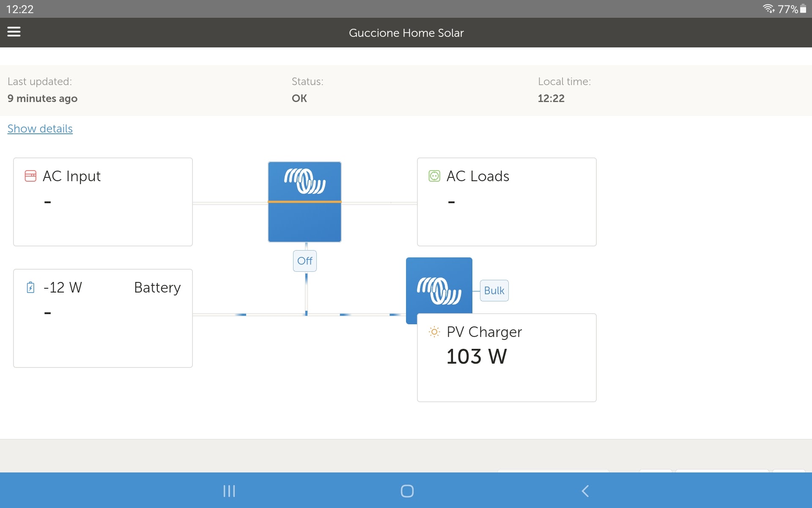The height and width of the screenshot is (508, 812).
Task: Tap the Android home button
Action: click(407, 491)
